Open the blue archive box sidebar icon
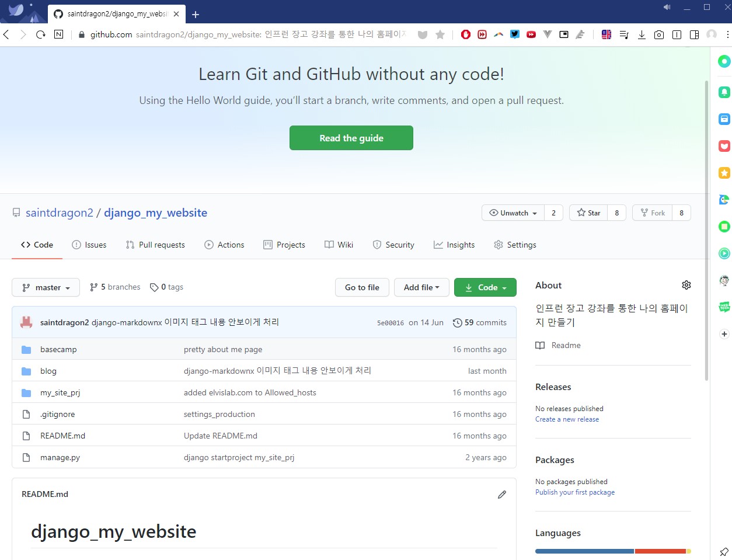 724,119
